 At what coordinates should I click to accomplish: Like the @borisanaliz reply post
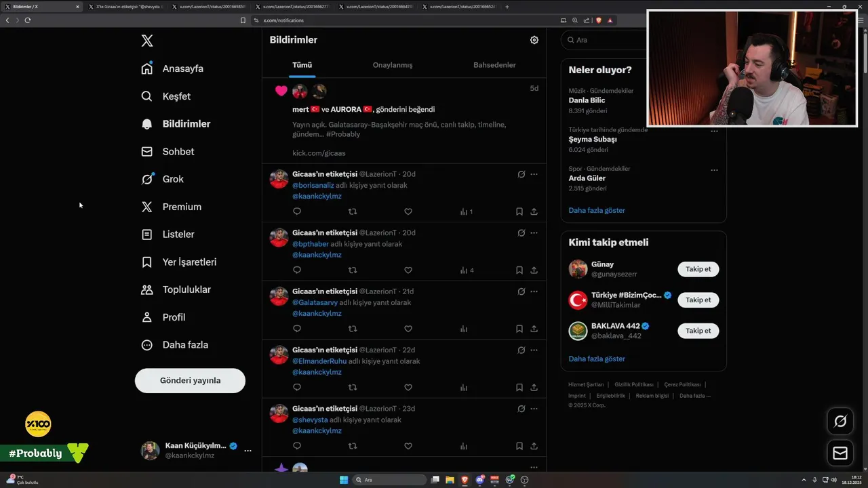coord(408,211)
